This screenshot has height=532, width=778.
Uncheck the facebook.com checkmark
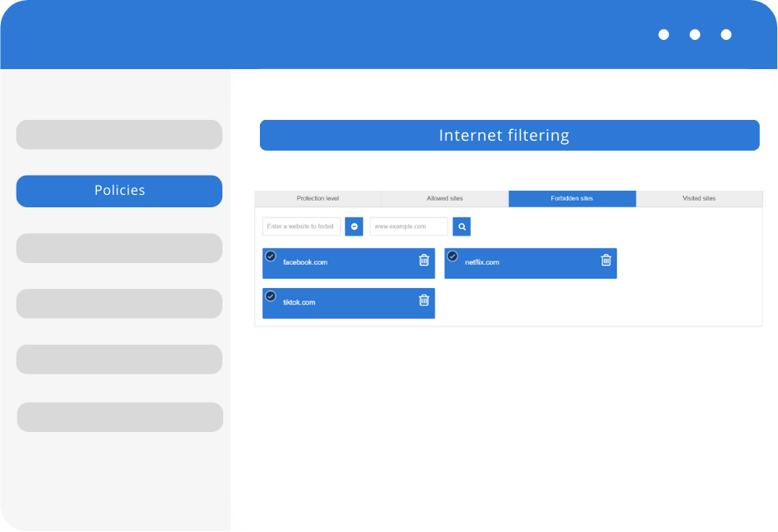(x=271, y=256)
